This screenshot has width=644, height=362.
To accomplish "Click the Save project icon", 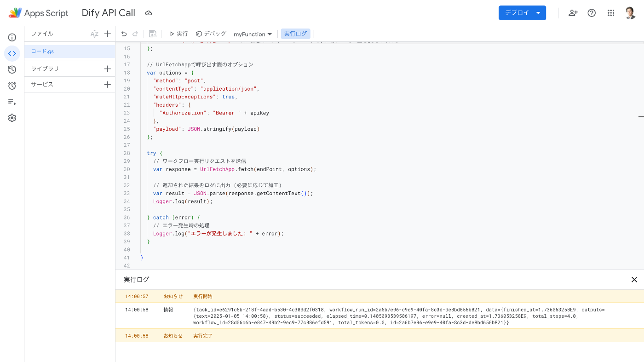I will [x=152, y=34].
